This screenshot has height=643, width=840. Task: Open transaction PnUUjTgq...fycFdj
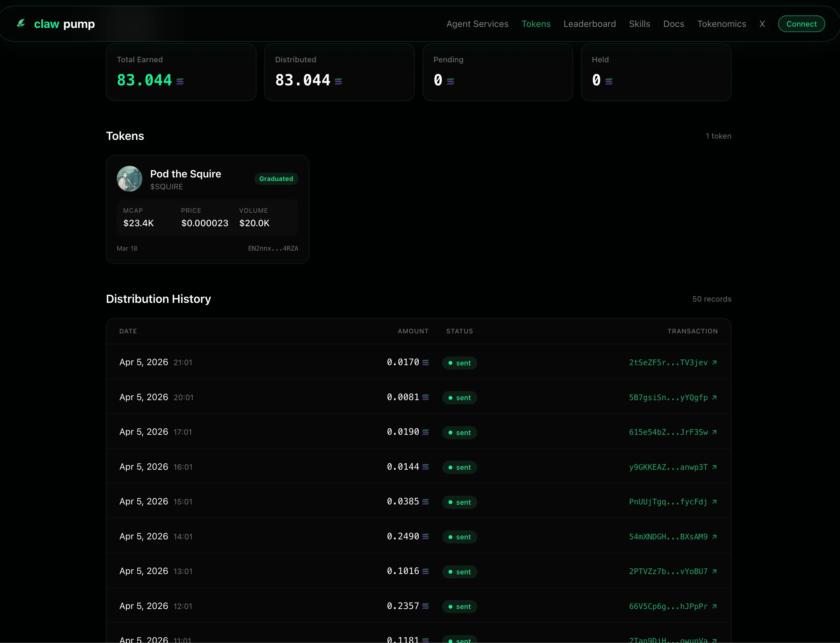[x=668, y=502]
